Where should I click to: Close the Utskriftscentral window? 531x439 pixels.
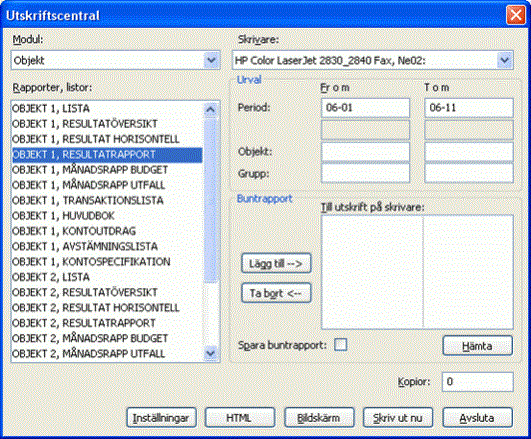tap(515, 15)
